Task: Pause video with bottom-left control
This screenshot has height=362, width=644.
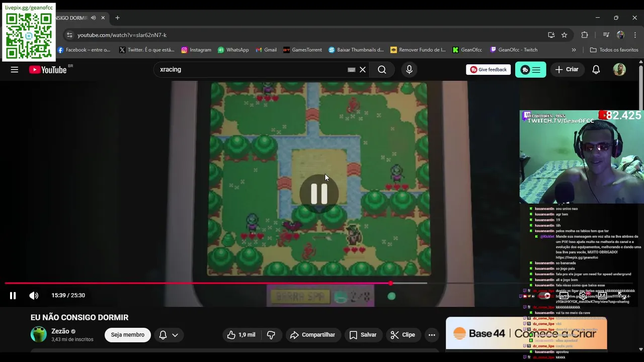Action: click(13, 296)
